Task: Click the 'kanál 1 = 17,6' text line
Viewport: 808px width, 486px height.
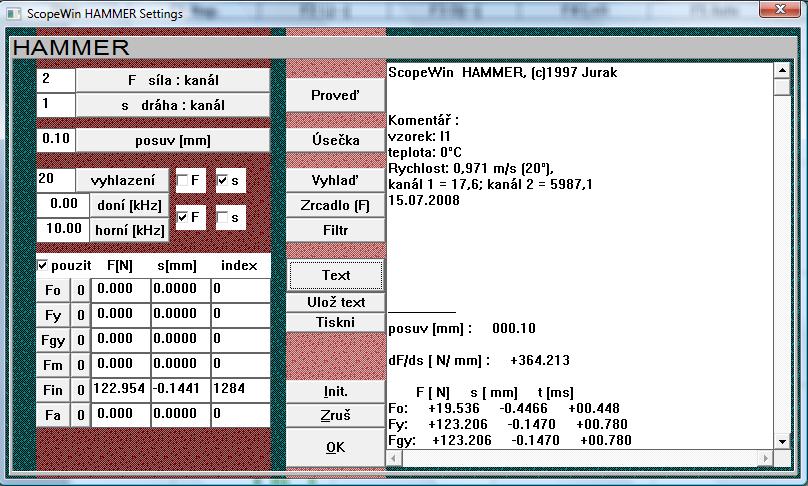Action: 490,185
